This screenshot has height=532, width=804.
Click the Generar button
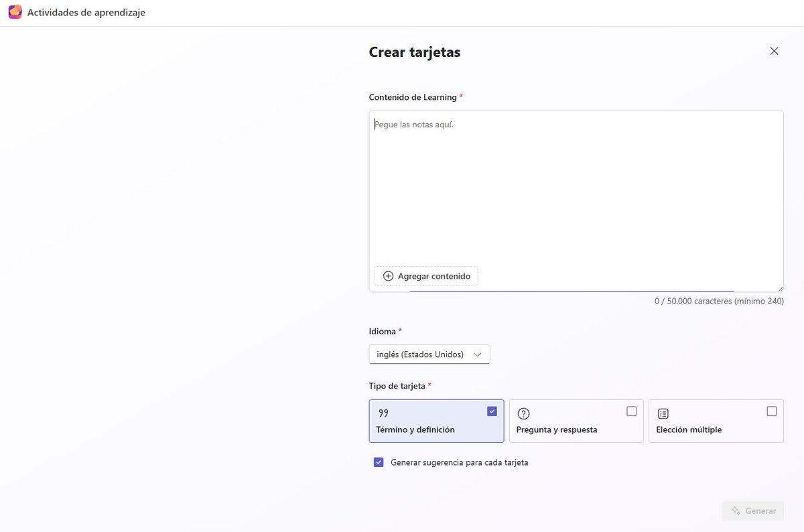pos(753,511)
